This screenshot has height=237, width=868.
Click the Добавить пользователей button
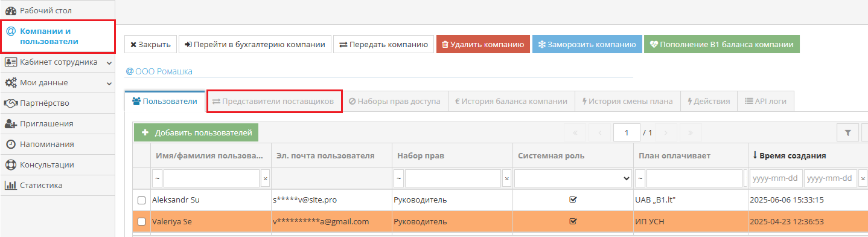click(196, 132)
